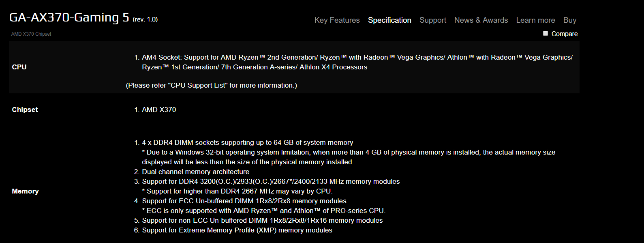Image resolution: width=644 pixels, height=243 pixels.
Task: Click the rev. 1.0 revision text
Action: pyautogui.click(x=145, y=19)
